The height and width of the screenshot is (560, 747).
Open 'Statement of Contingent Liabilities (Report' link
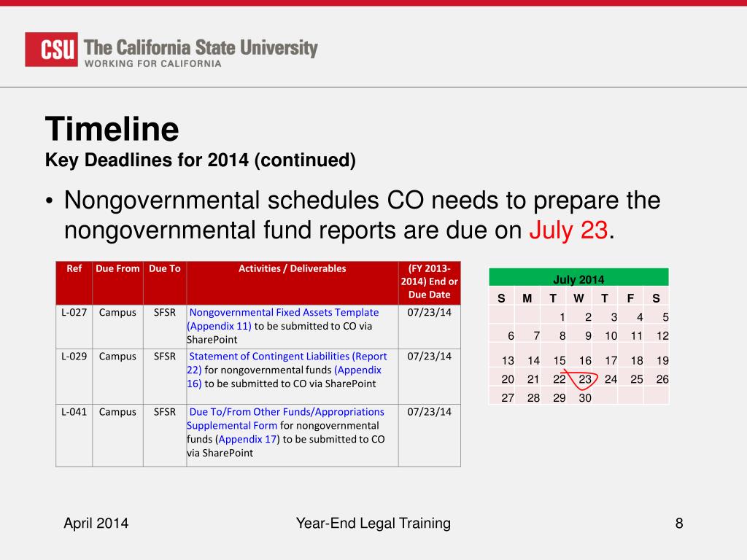pyautogui.click(x=287, y=356)
